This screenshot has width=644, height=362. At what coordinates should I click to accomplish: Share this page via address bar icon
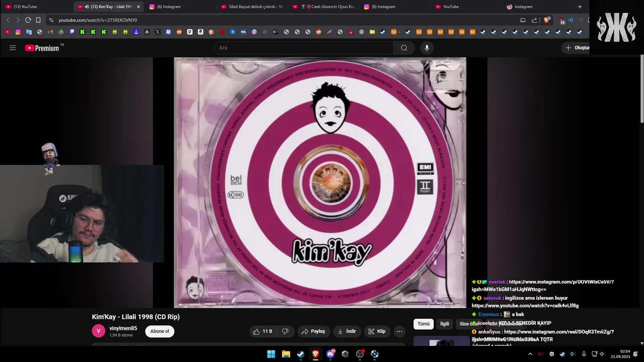pyautogui.click(x=534, y=20)
